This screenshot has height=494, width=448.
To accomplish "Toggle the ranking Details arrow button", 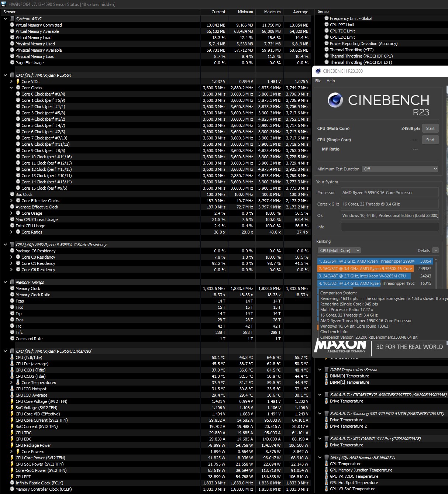I will [435, 251].
